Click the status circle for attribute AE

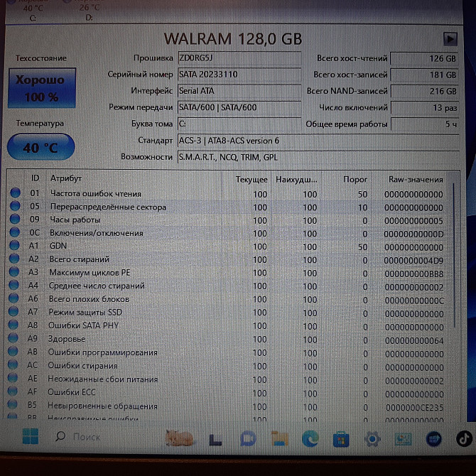13,378
